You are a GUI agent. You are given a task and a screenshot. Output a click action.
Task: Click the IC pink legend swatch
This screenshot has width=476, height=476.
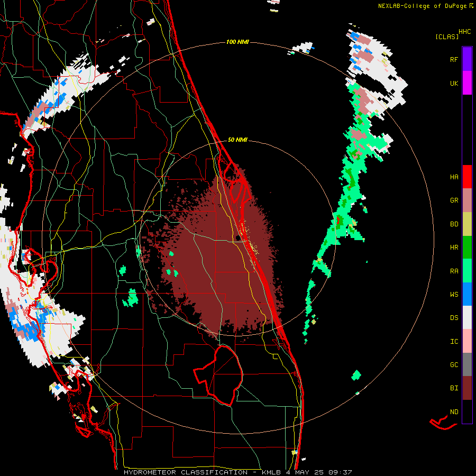(x=467, y=341)
